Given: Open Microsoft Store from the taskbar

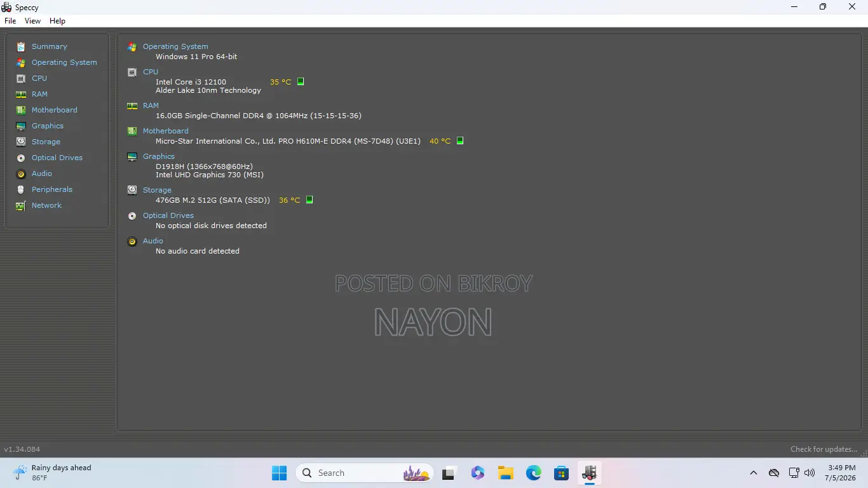Looking at the screenshot, I should (561, 473).
